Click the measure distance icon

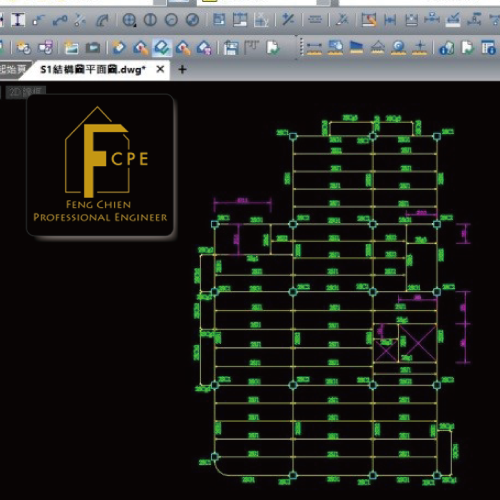coord(314,48)
